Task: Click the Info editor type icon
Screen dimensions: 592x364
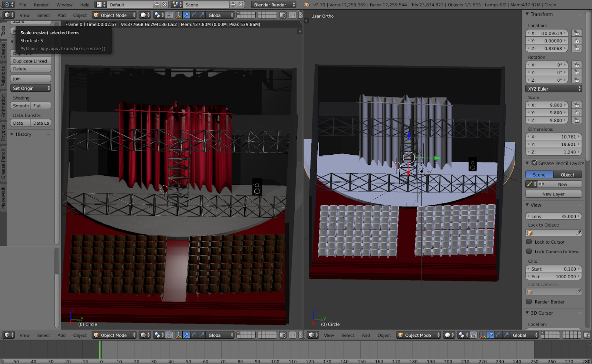Action: [x=7, y=4]
